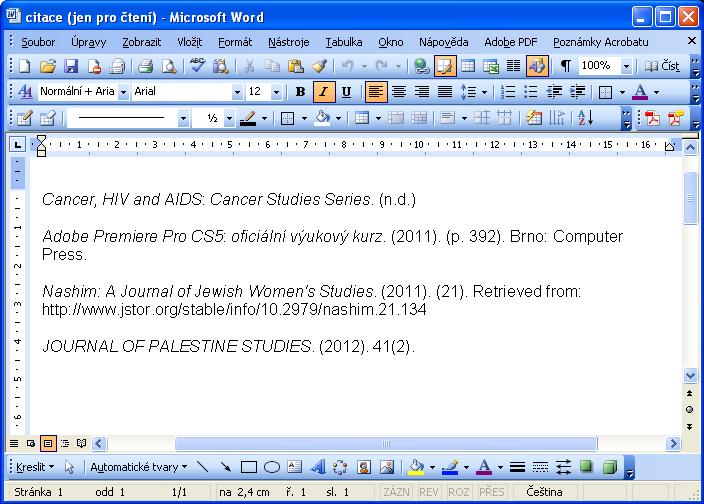This screenshot has width=704, height=504.
Task: Open the ½ line weight dropdown
Action: click(x=229, y=118)
